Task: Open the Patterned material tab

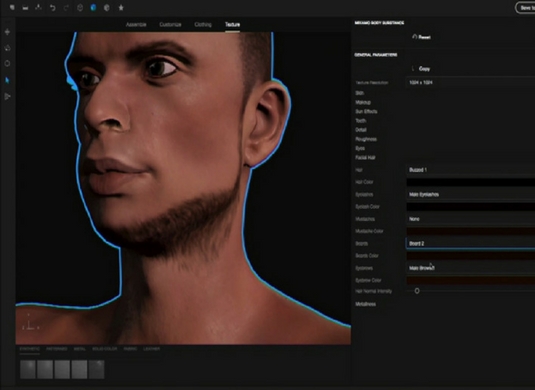Action: pos(57,349)
